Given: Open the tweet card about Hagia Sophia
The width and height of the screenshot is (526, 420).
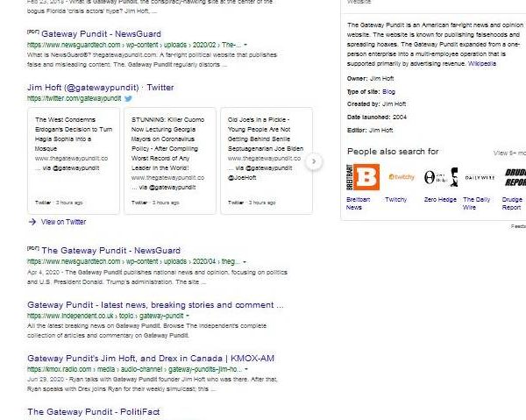Looking at the screenshot, I should (75, 160).
